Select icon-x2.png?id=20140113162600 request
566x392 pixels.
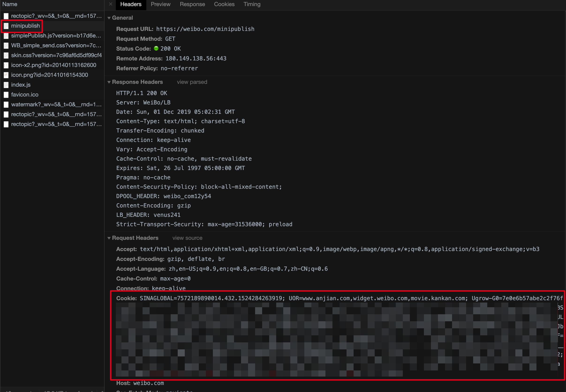click(52, 65)
